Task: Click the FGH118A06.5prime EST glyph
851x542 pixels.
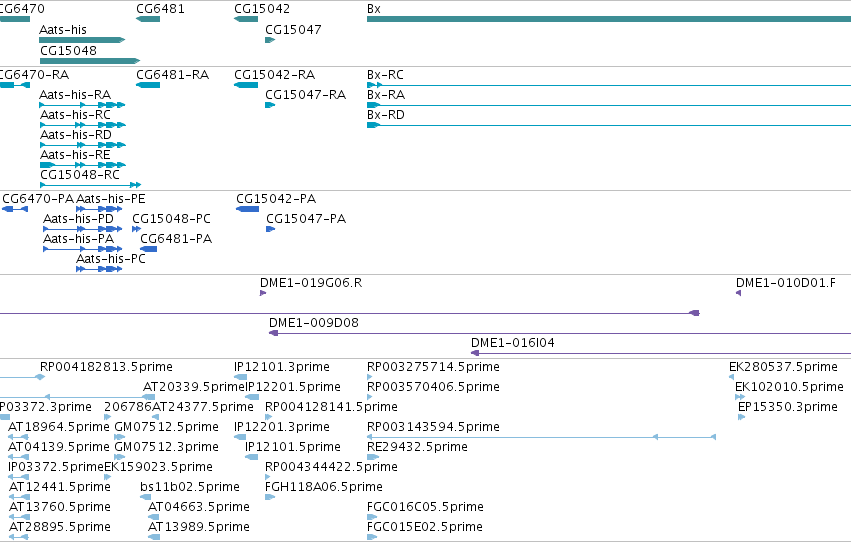Action: pos(270,496)
